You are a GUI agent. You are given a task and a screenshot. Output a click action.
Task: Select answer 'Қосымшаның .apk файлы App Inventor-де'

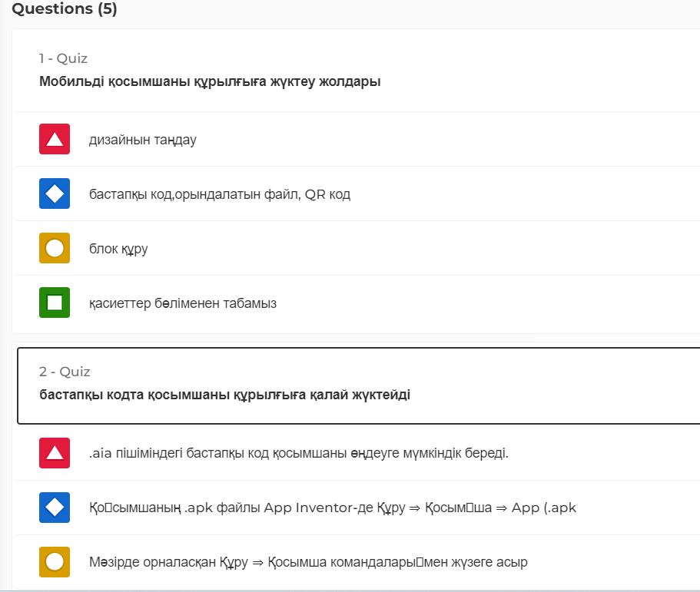pyautogui.click(x=332, y=508)
